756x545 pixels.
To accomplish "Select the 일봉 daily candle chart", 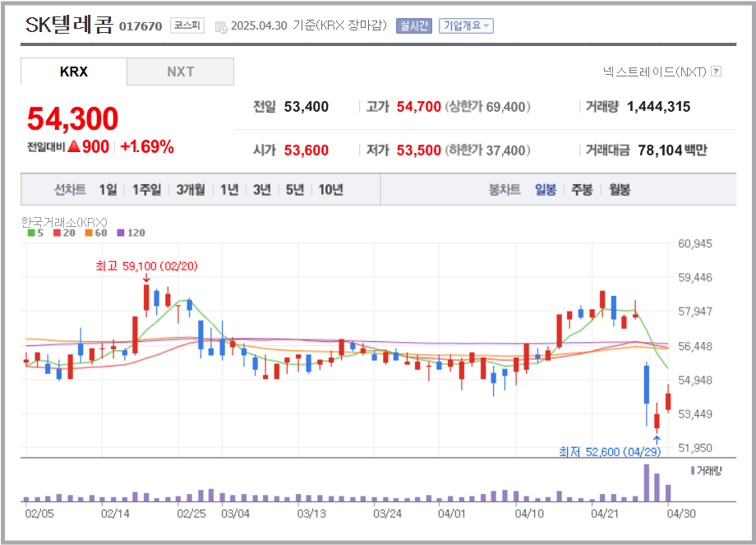I will (x=546, y=190).
